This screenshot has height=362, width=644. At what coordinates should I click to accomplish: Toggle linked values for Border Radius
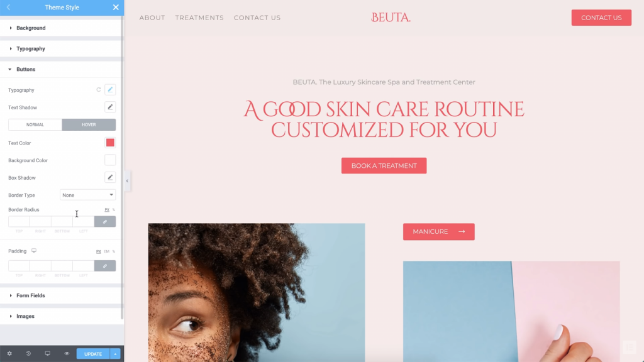[105, 222]
